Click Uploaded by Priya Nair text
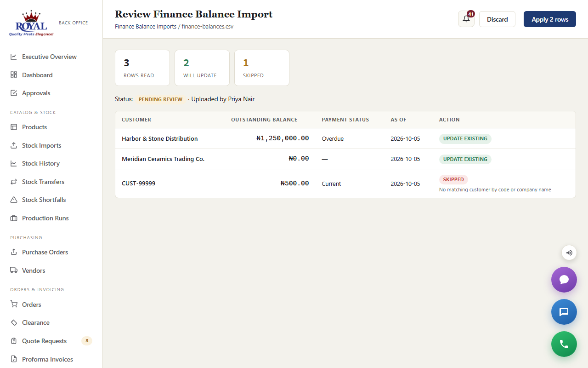588x368 pixels. point(223,99)
